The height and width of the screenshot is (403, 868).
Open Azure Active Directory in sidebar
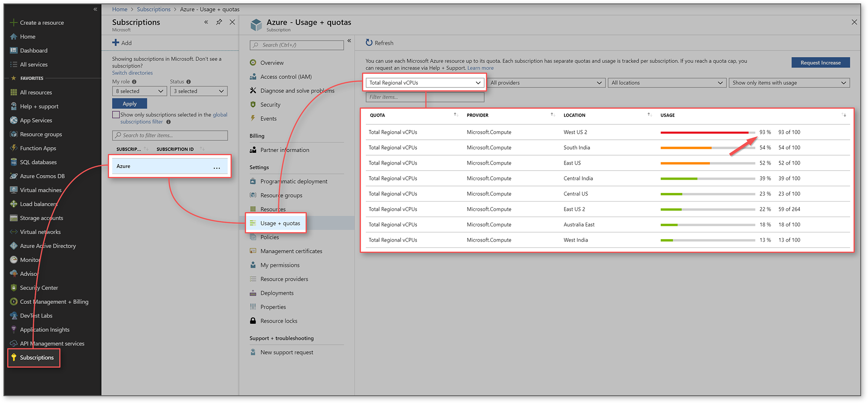(48, 246)
